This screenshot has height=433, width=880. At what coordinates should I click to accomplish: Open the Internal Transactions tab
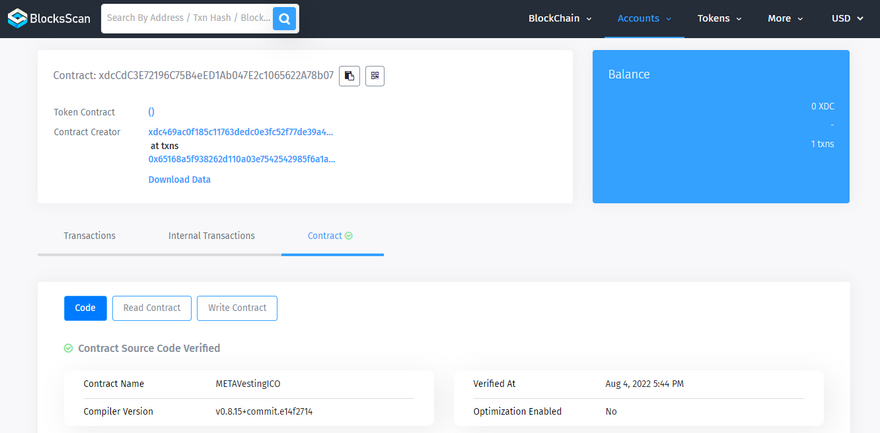click(211, 236)
